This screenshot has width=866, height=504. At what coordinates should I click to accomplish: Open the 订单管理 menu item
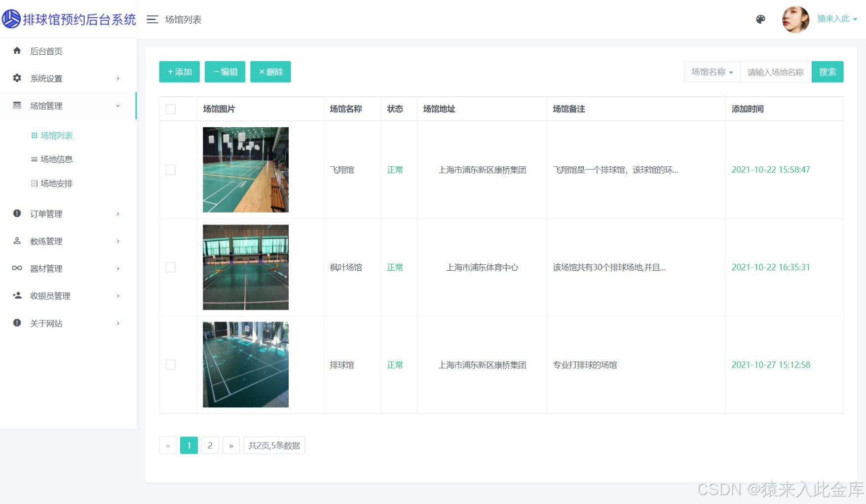[x=68, y=214]
